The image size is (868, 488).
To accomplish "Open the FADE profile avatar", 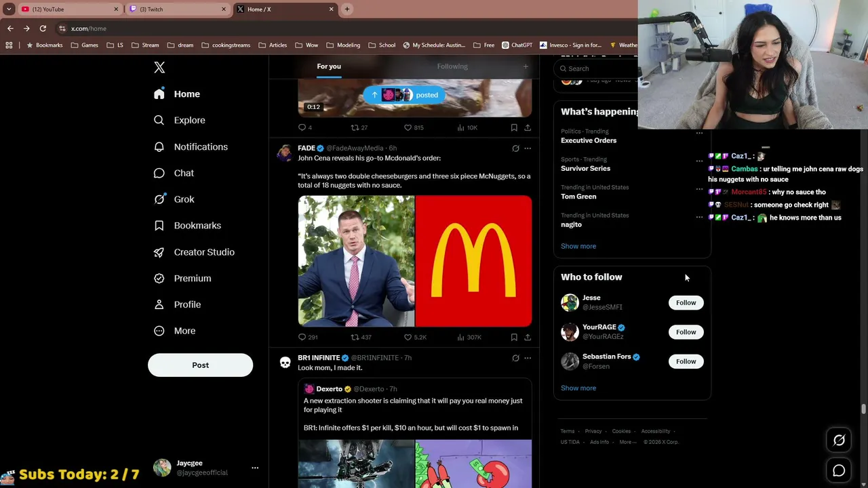I will [x=285, y=152].
